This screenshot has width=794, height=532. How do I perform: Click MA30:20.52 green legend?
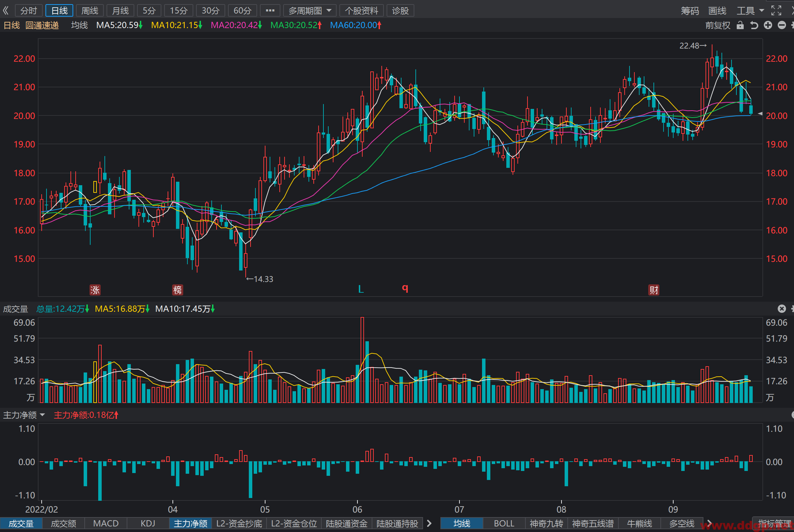click(x=296, y=25)
